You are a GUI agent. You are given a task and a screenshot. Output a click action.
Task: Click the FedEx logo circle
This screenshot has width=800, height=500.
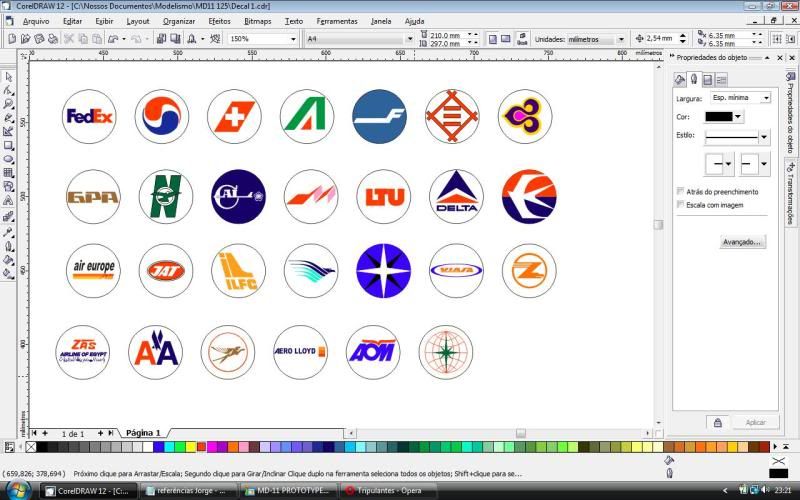89,116
